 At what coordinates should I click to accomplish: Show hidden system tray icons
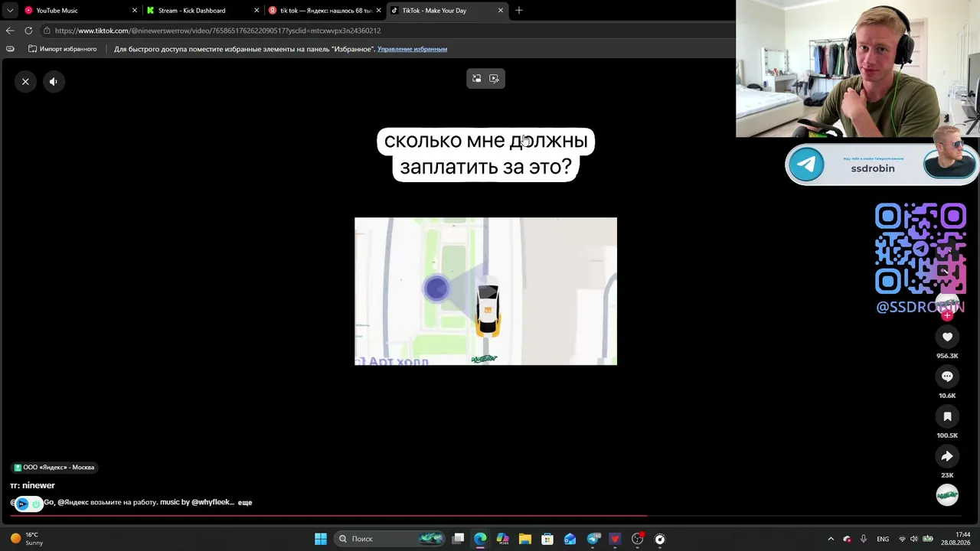[831, 539]
